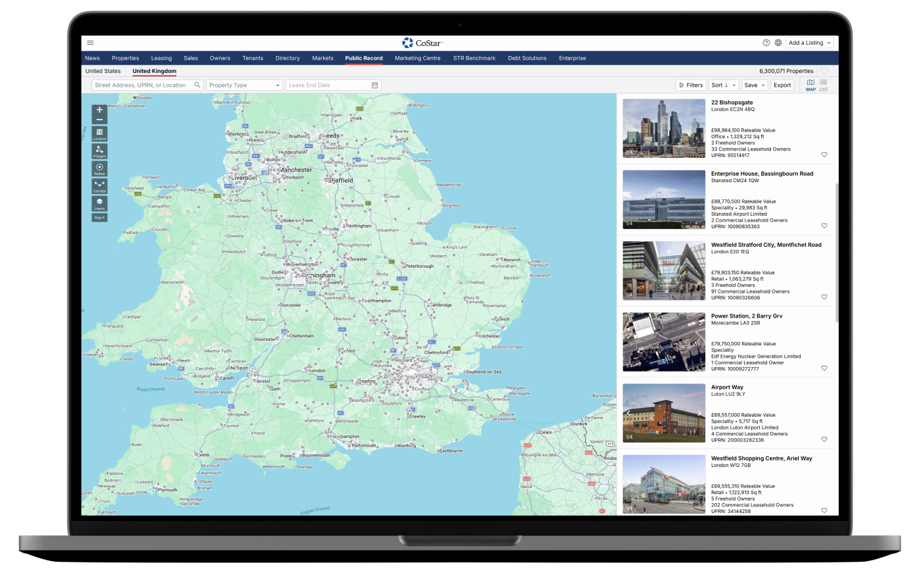Screen dimensions: 921x588
Task: Select the Corridor map tool
Action: point(99,186)
